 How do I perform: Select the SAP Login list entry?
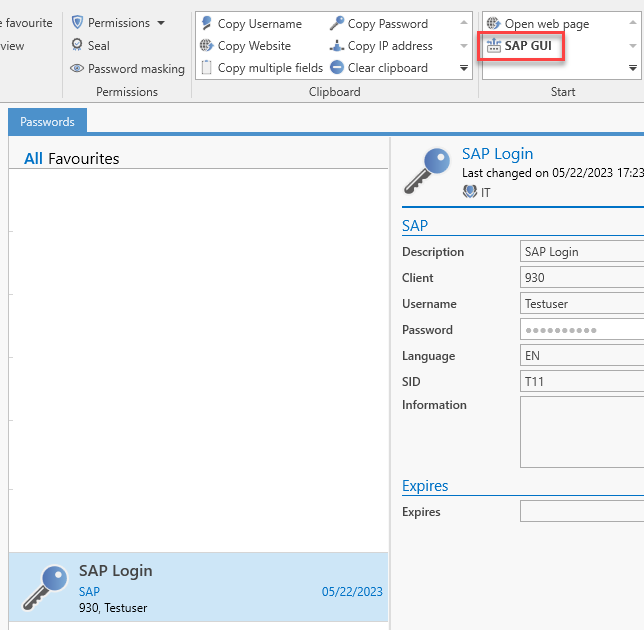tap(198, 587)
